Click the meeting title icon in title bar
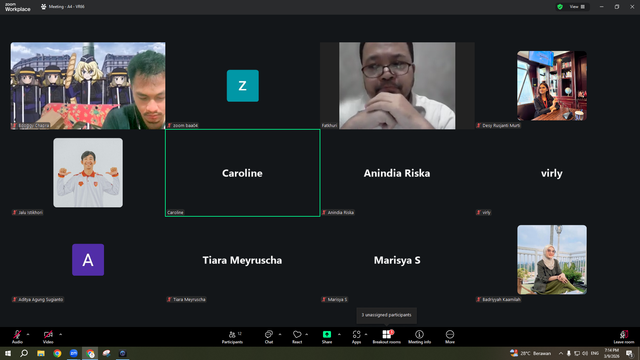The image size is (640, 360). point(43,7)
